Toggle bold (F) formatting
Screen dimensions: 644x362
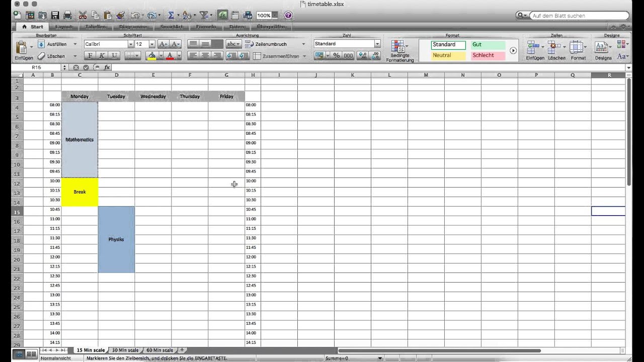(91, 56)
